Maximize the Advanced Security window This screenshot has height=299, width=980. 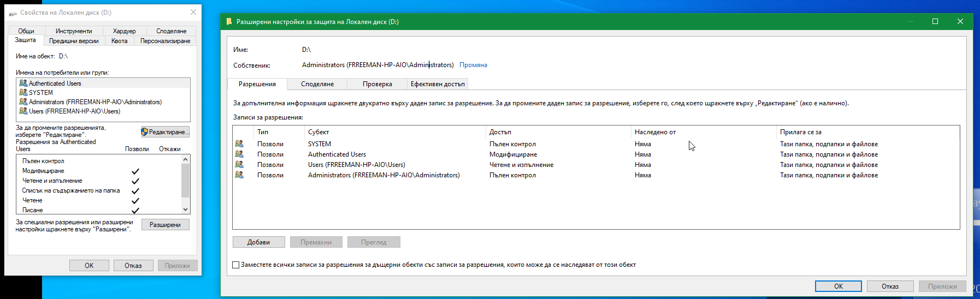[935, 21]
